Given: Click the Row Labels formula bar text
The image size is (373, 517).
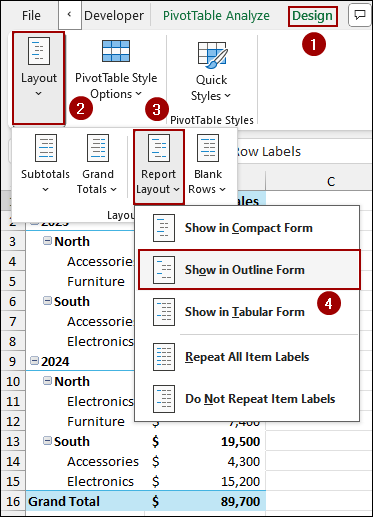Looking at the screenshot, I should coord(269,152).
